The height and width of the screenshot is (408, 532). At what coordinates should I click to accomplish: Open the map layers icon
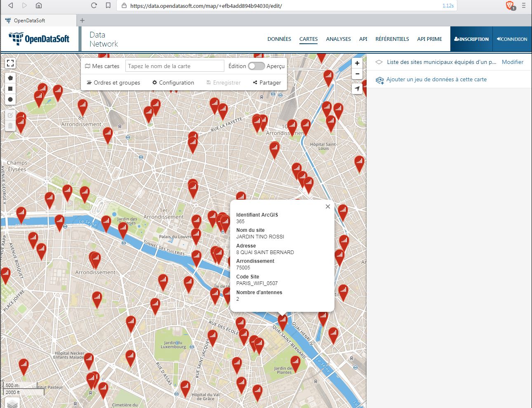[12, 403]
